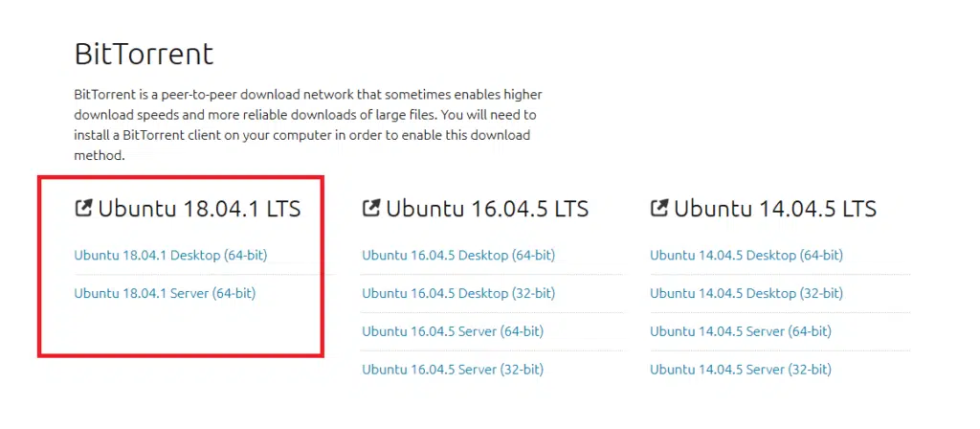Choose Ubuntu 14.04.5 Desktop (32-bit) link
This screenshot has height=429, width=980.
coord(746,293)
